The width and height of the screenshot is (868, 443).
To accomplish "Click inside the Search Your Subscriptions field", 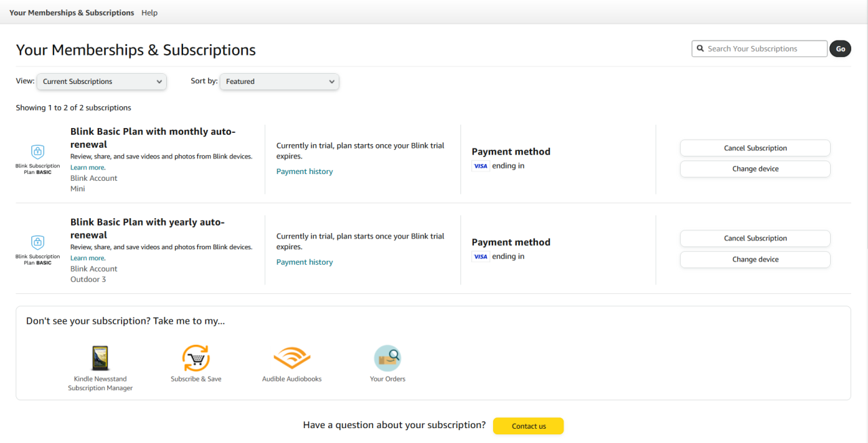I will click(759, 48).
